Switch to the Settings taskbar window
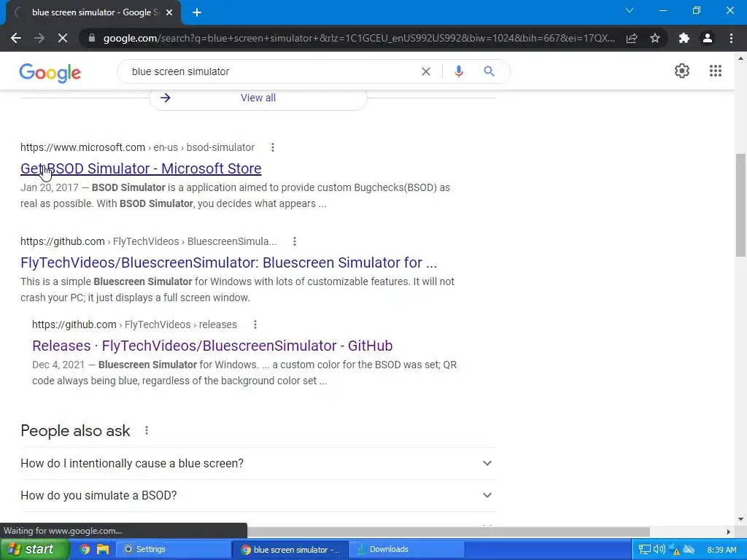 (174, 549)
